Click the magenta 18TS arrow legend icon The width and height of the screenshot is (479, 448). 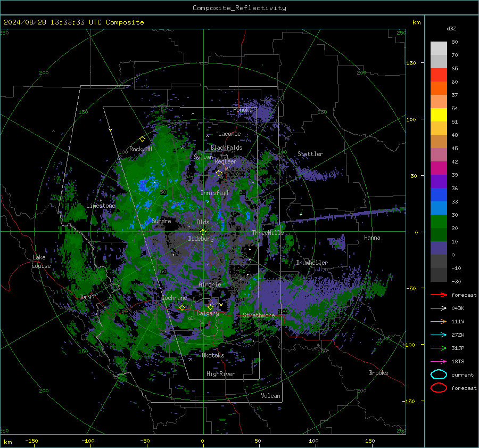click(439, 362)
